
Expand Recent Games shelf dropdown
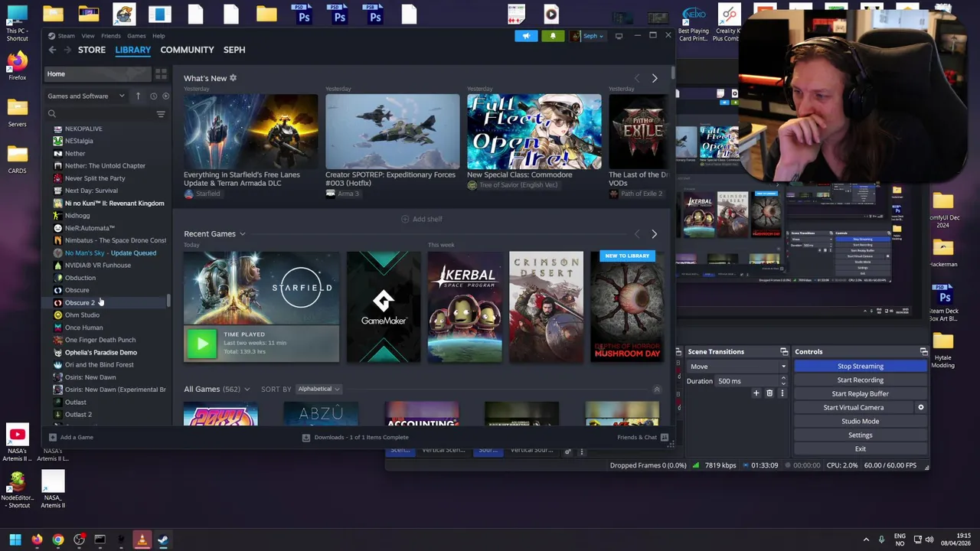(x=242, y=234)
